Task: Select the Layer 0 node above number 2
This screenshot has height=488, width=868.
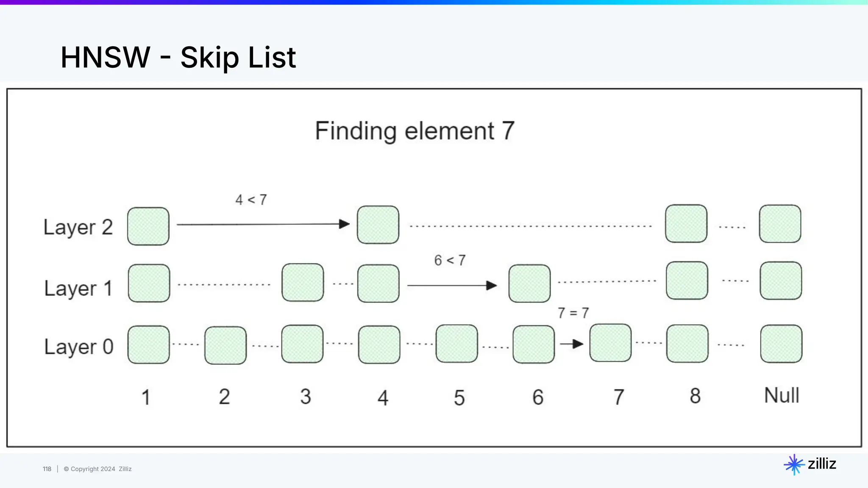Action: click(x=225, y=345)
